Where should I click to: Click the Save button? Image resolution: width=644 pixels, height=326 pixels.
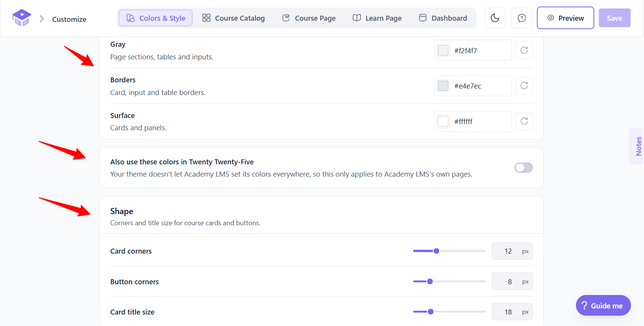point(614,18)
